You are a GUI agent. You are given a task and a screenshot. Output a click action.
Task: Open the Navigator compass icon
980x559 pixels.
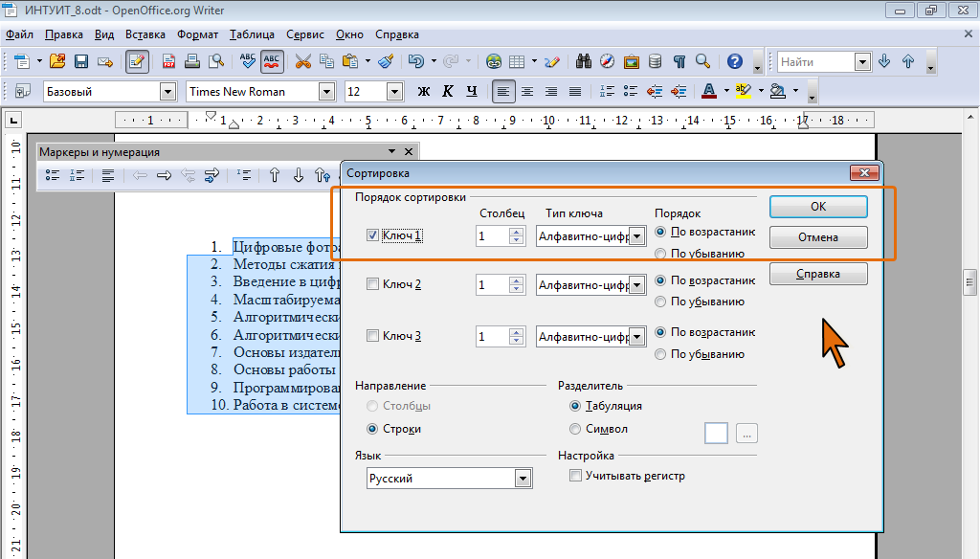(608, 61)
